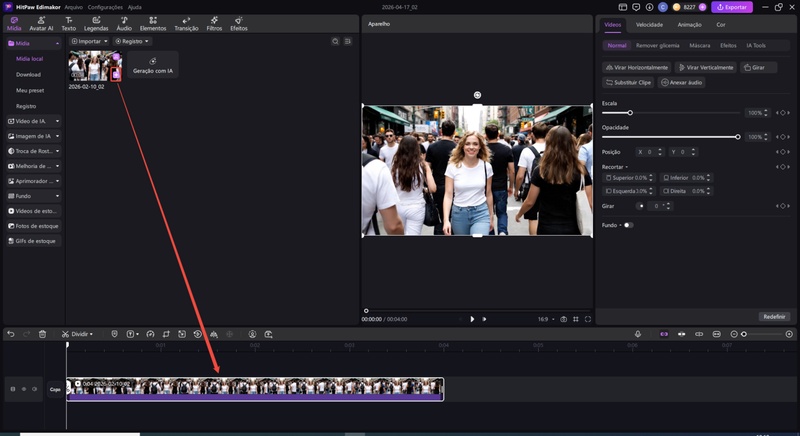Click the timeline zoom slider handle
The height and width of the screenshot is (436, 800).
coord(744,334)
